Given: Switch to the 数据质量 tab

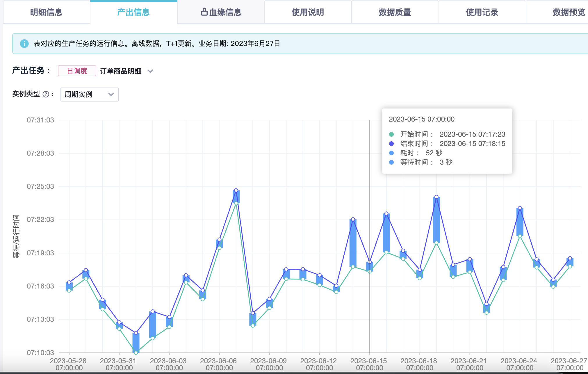Looking at the screenshot, I should (395, 12).
